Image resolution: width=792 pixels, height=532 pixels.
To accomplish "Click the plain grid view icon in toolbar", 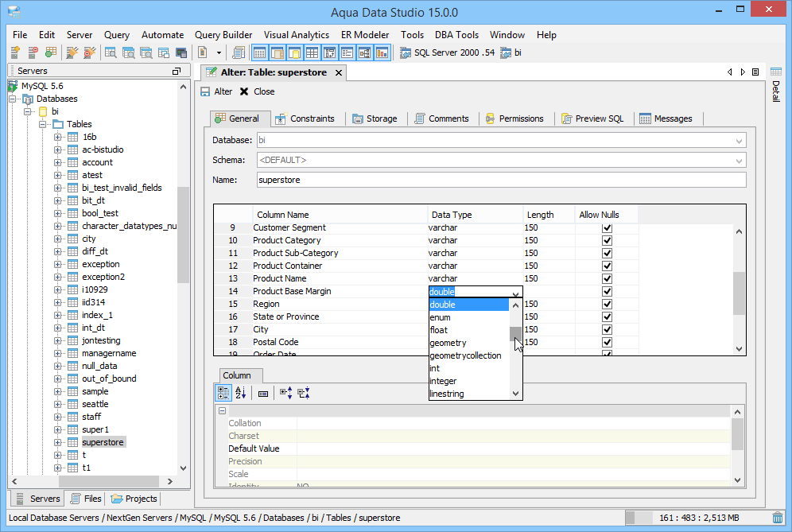I will [x=313, y=52].
